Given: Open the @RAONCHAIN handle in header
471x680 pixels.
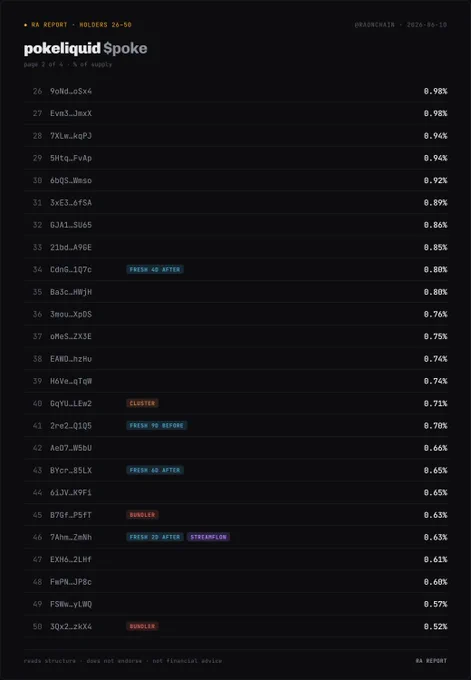Looking at the screenshot, I should [375, 25].
